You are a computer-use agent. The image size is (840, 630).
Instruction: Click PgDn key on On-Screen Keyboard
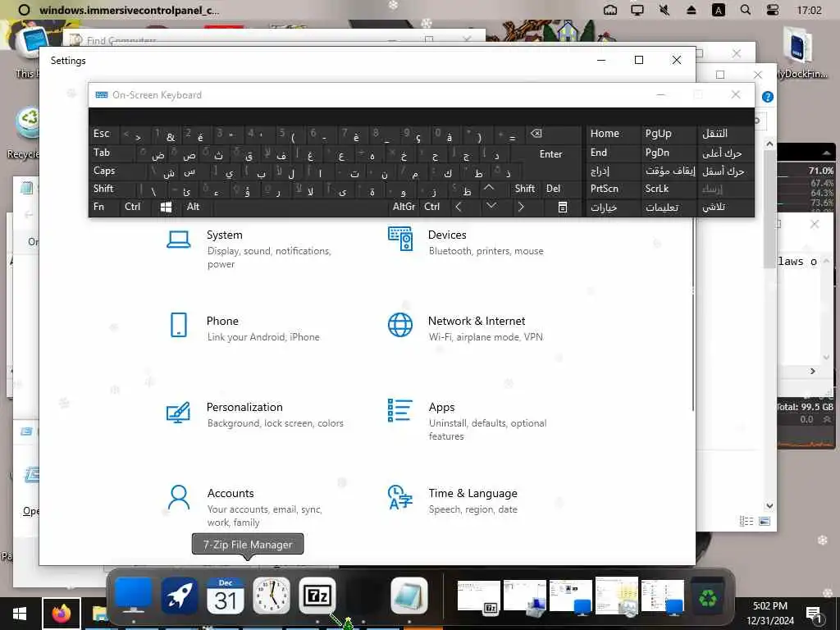(x=668, y=153)
